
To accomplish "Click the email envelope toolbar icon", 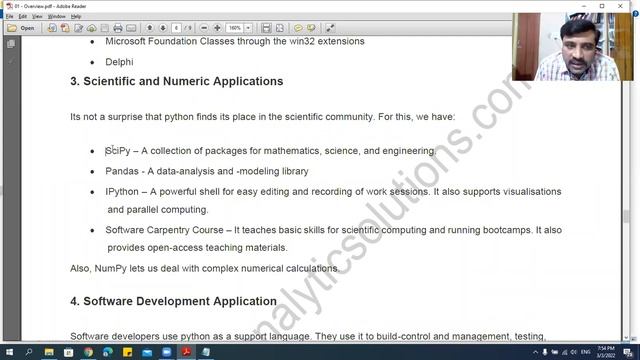I will click(x=131, y=28).
